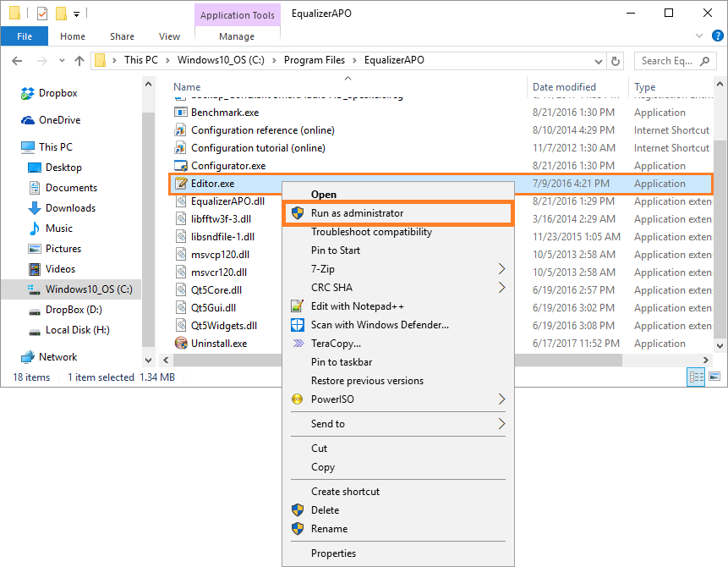Click the PowerISO disc icon
728x567 pixels.
[297, 399]
